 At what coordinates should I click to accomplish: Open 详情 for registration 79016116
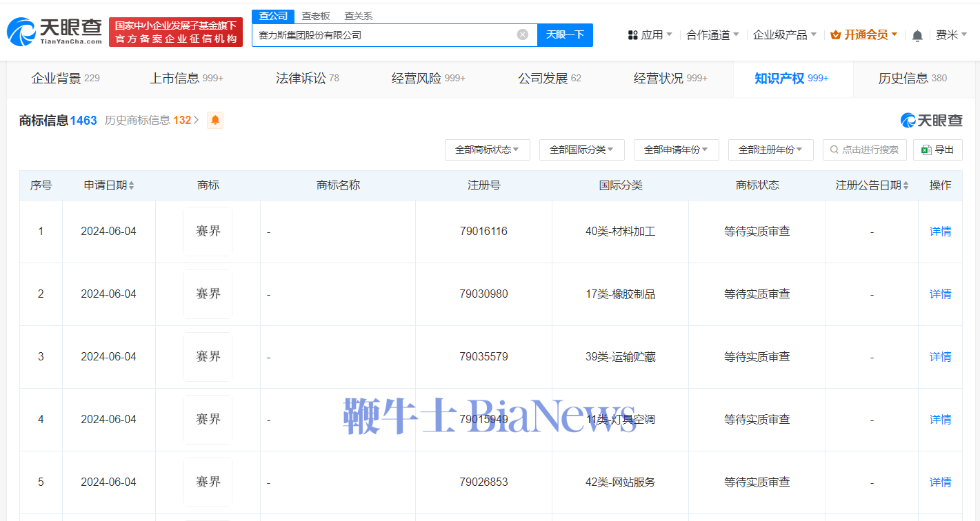click(940, 232)
